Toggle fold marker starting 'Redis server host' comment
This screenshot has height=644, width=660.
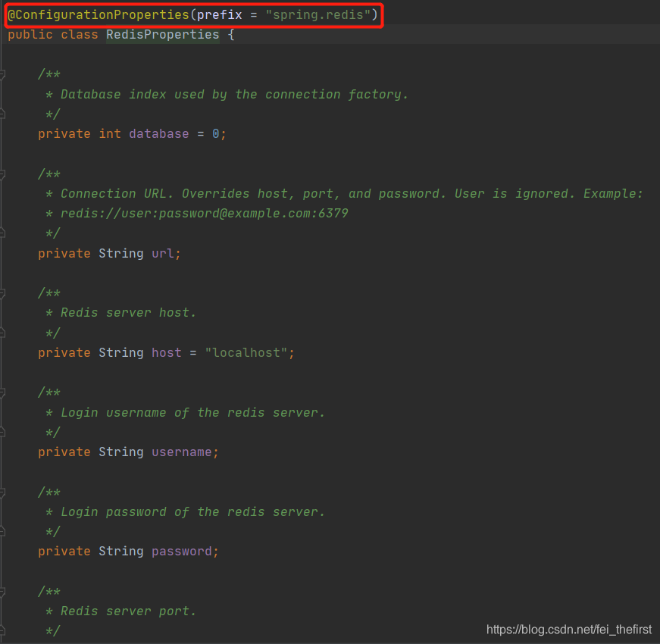click(x=2, y=293)
